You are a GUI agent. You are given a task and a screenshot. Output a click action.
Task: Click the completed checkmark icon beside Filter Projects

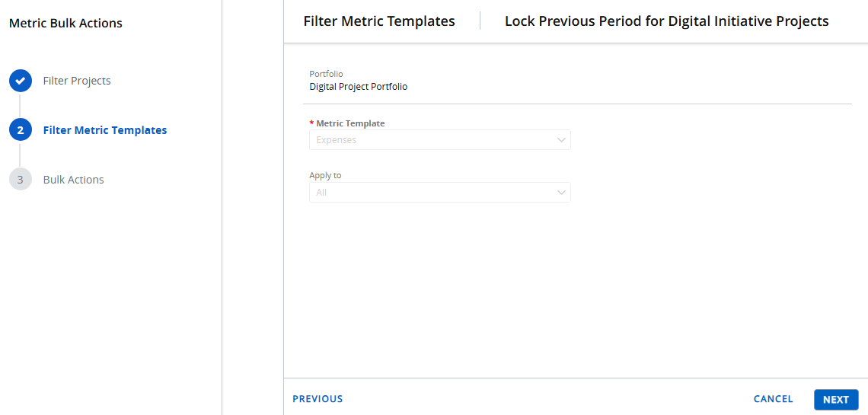tap(20, 81)
